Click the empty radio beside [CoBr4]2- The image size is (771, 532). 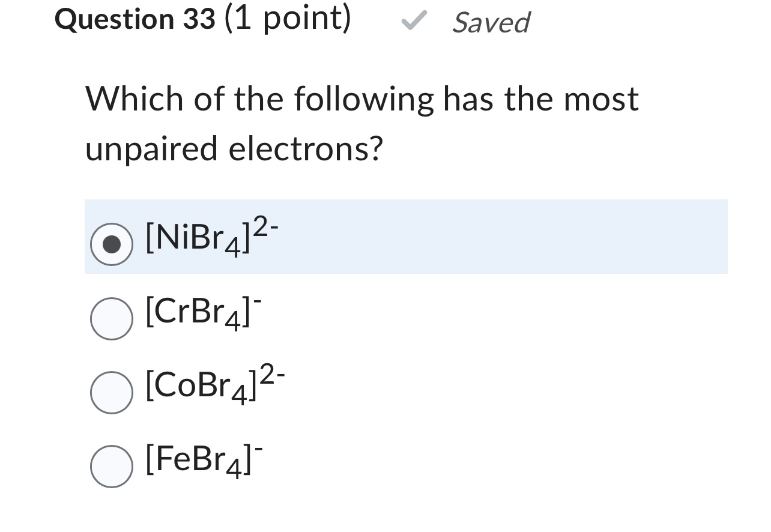click(x=111, y=392)
